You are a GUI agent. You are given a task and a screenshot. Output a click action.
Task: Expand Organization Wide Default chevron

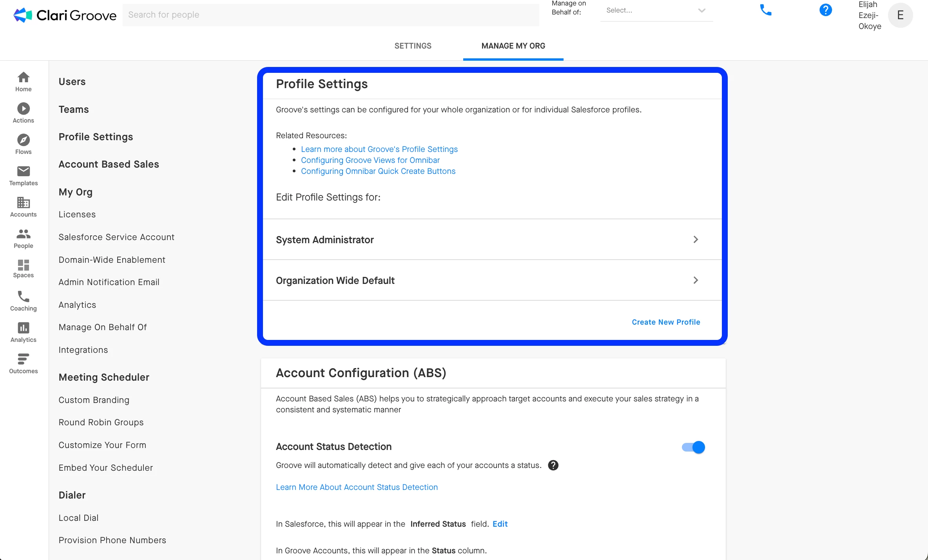pos(696,280)
